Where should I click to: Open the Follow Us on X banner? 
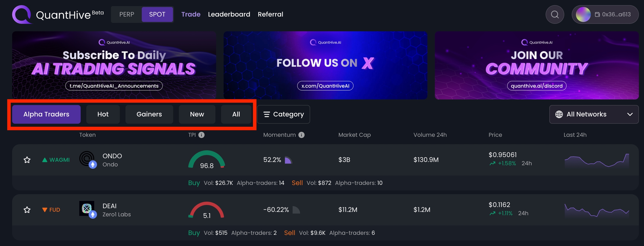(x=325, y=65)
